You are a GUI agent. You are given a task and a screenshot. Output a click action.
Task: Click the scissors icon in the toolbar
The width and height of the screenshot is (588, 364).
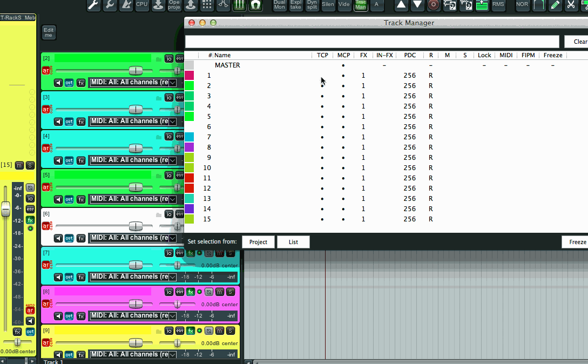[x=571, y=5]
